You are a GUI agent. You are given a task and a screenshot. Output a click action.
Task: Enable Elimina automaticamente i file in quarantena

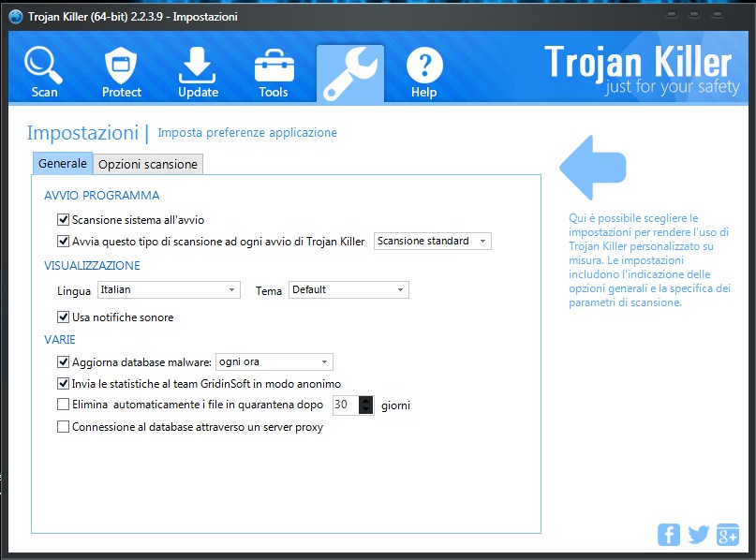[x=63, y=405]
